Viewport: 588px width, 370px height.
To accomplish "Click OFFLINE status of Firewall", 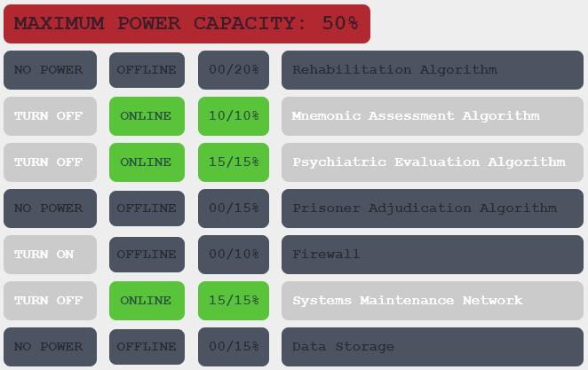I will tap(147, 255).
